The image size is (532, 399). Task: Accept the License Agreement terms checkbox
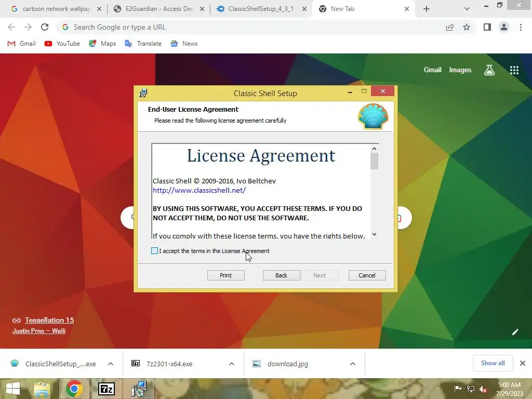(x=154, y=251)
